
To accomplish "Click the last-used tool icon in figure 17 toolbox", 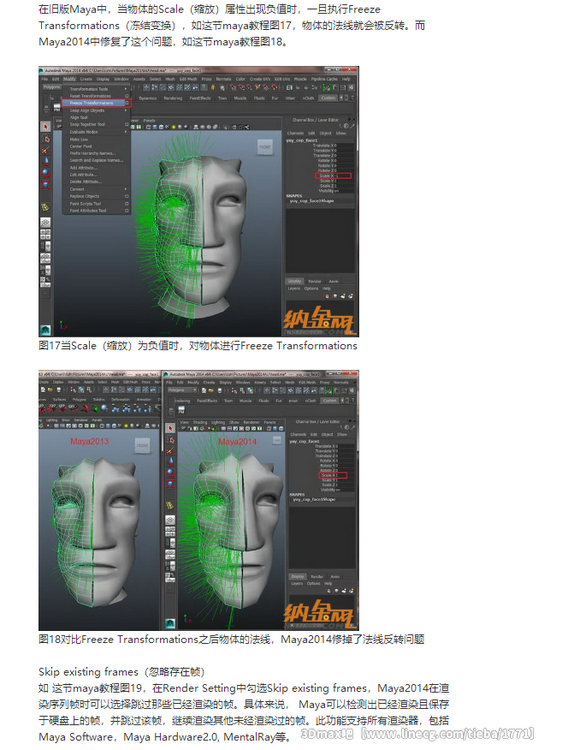I will [x=46, y=207].
